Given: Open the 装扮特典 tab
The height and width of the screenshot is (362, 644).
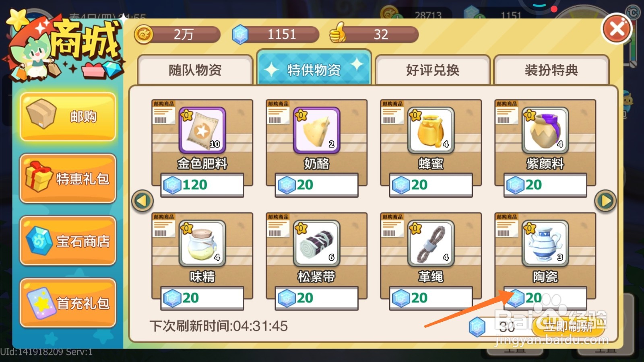Looking at the screenshot, I should coord(551,70).
